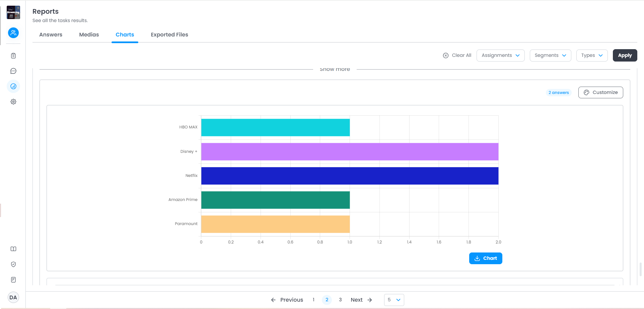Switch to the Answers tab

[x=51, y=34]
